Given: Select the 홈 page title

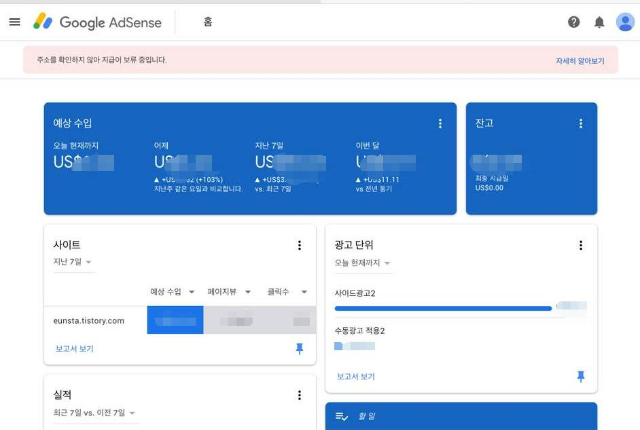Looking at the screenshot, I should (x=208, y=22).
